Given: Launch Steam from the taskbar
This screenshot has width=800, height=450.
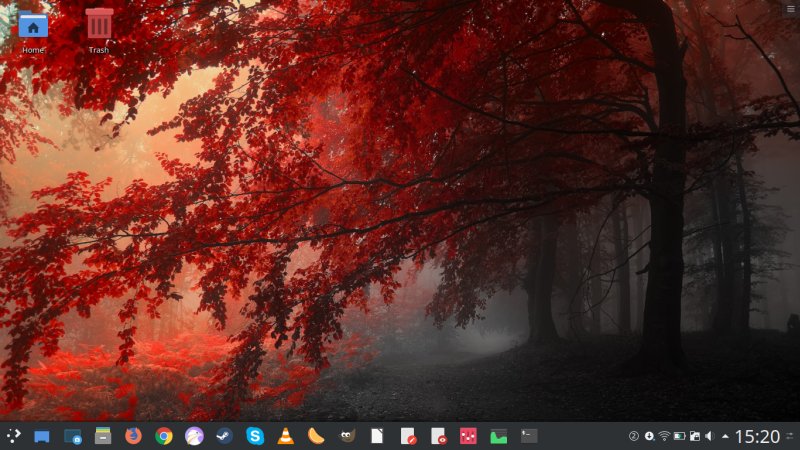Looking at the screenshot, I should [x=224, y=436].
